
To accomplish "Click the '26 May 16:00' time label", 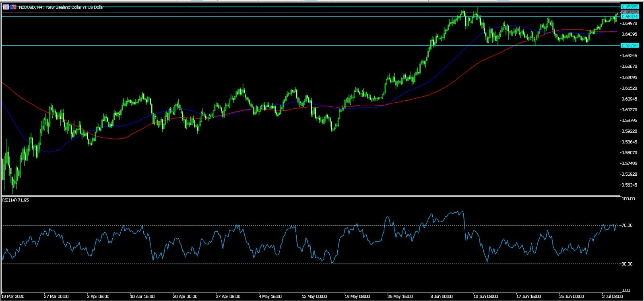I will click(400, 297).
